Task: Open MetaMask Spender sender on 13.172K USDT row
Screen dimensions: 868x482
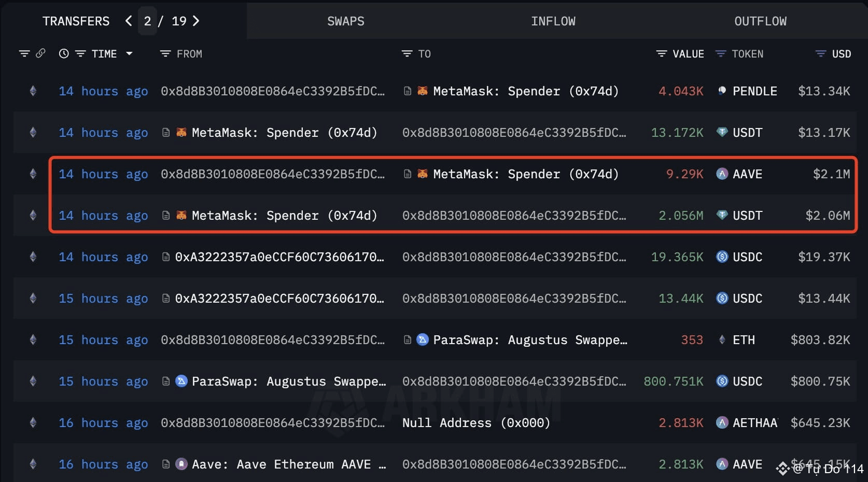Action: click(284, 133)
